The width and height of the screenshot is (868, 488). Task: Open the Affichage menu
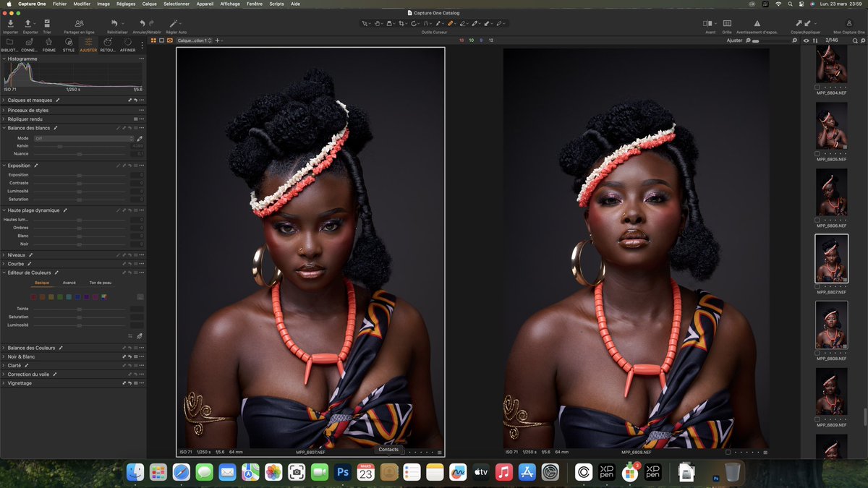(x=230, y=4)
